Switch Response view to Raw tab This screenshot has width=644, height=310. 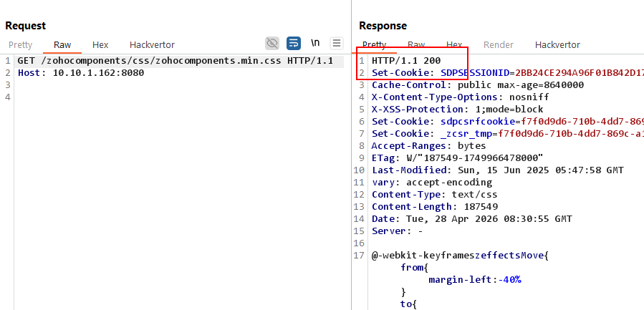(x=416, y=45)
